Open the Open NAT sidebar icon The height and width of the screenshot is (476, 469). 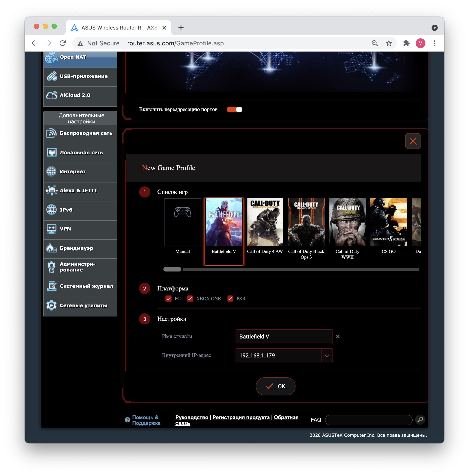[x=51, y=58]
